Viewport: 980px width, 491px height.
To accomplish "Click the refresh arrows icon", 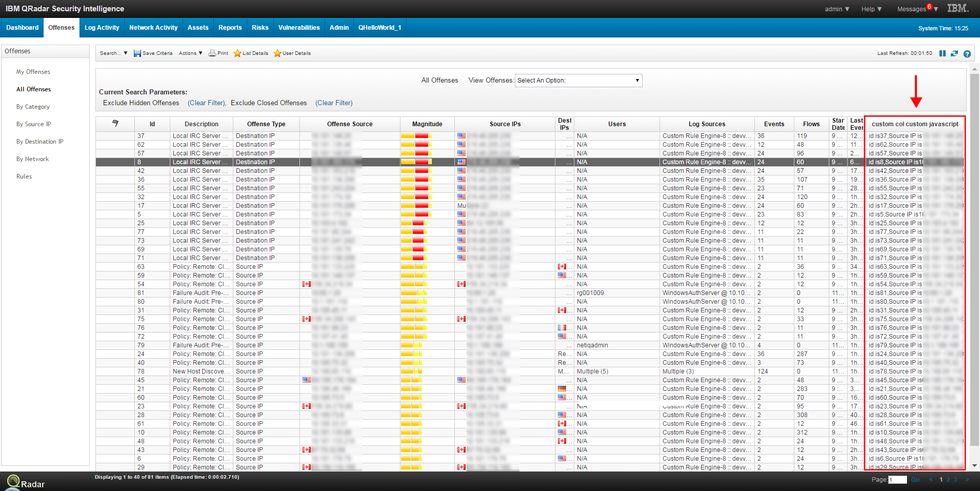I will coord(954,53).
